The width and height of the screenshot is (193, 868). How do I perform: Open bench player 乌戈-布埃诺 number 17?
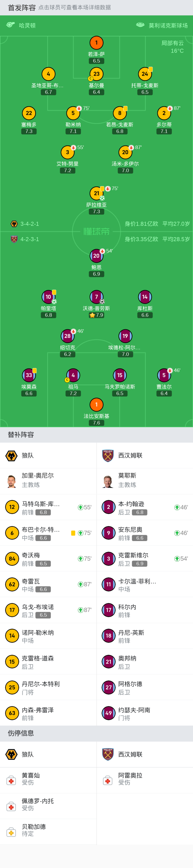point(48,610)
